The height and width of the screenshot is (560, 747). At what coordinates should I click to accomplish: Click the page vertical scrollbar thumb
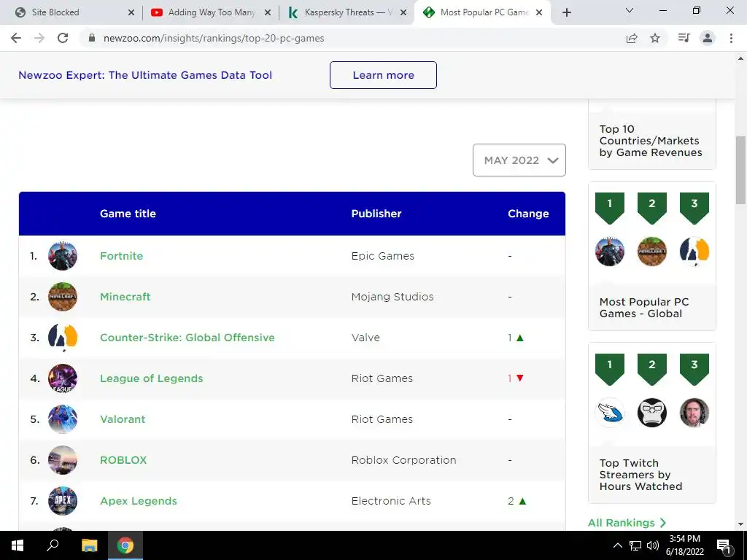(740, 170)
